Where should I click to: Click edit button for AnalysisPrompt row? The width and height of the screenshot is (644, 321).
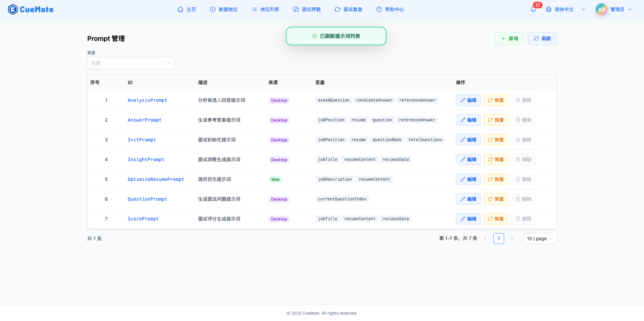[x=468, y=100]
